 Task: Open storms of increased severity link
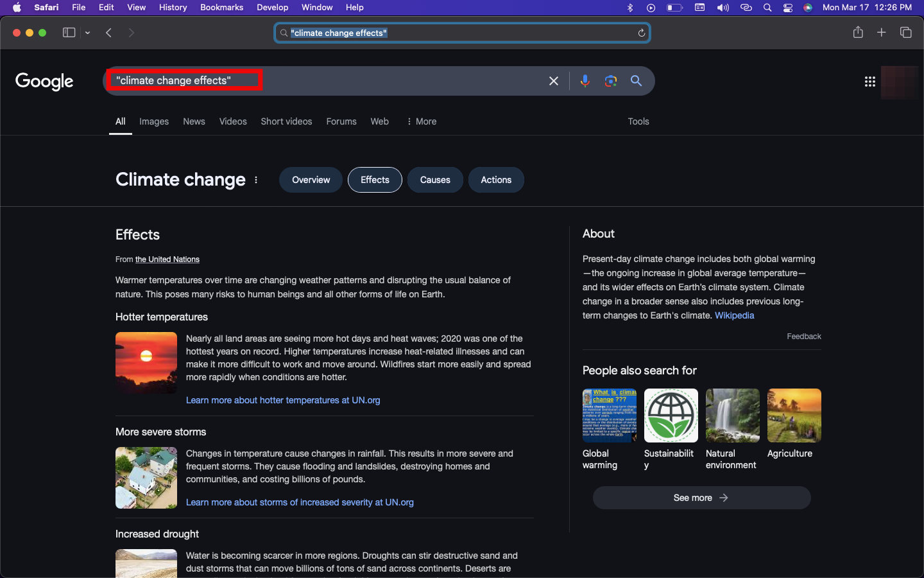click(x=300, y=502)
